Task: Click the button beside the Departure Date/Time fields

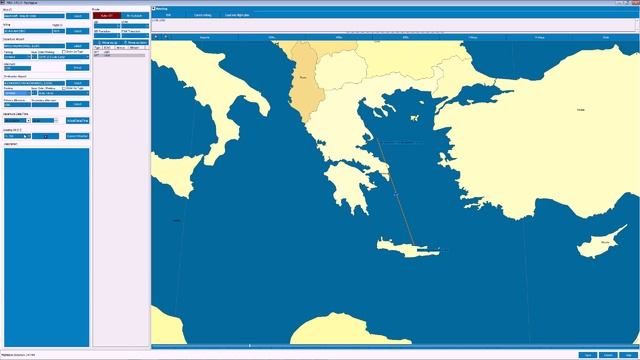Action: click(x=78, y=121)
